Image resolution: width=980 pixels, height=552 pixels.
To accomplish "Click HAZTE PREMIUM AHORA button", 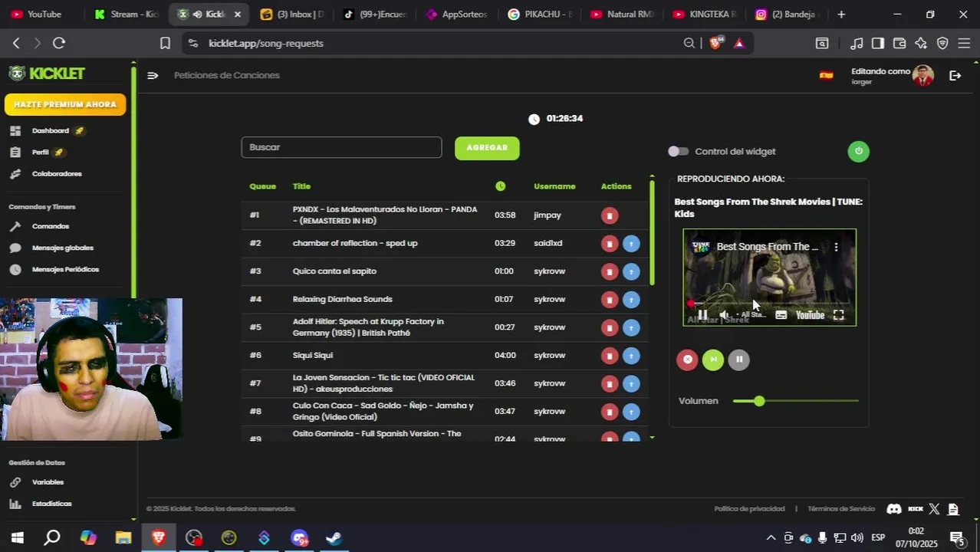I will pyautogui.click(x=65, y=104).
